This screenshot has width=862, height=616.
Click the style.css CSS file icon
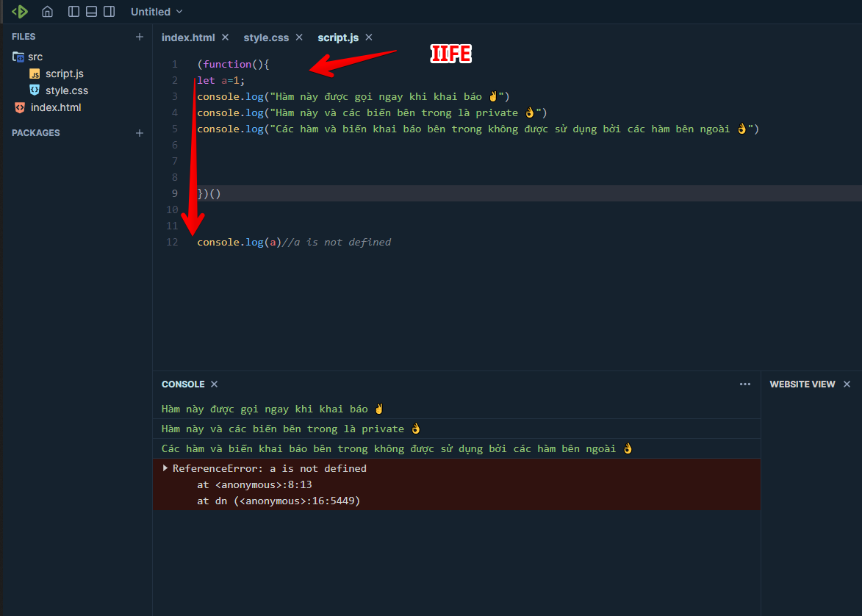click(x=34, y=90)
